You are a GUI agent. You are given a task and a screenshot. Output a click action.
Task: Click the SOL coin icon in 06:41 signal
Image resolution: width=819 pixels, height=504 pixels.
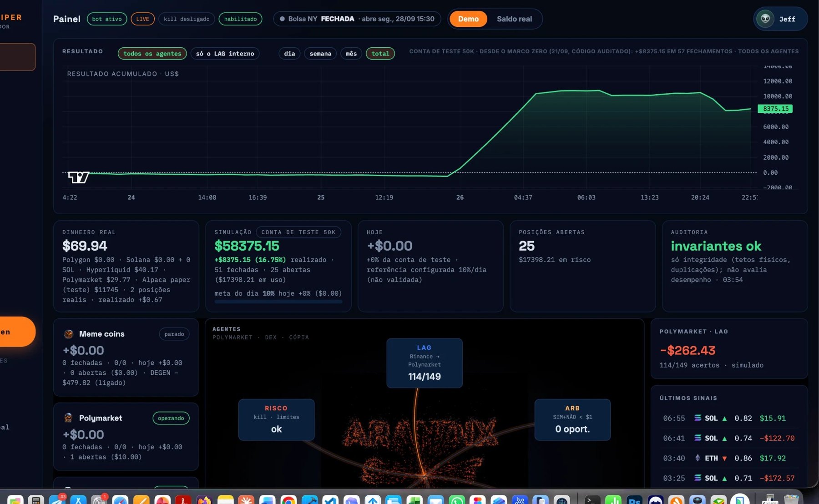click(x=698, y=438)
